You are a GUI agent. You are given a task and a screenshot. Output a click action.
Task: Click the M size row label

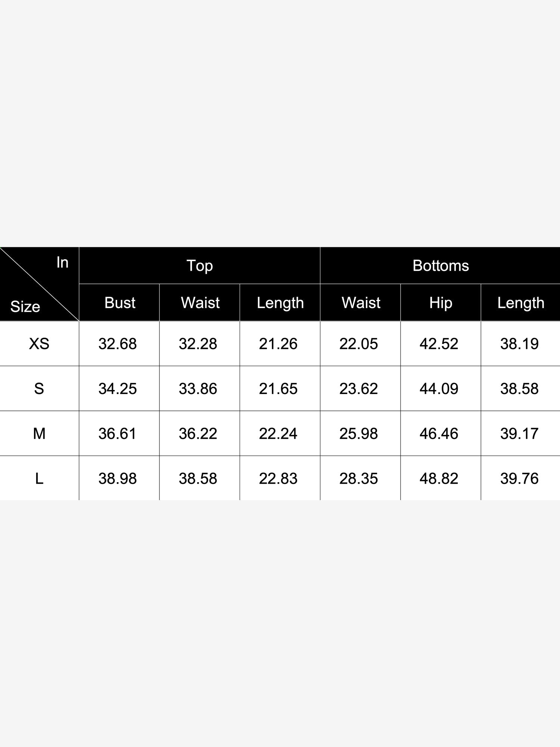pos(39,433)
